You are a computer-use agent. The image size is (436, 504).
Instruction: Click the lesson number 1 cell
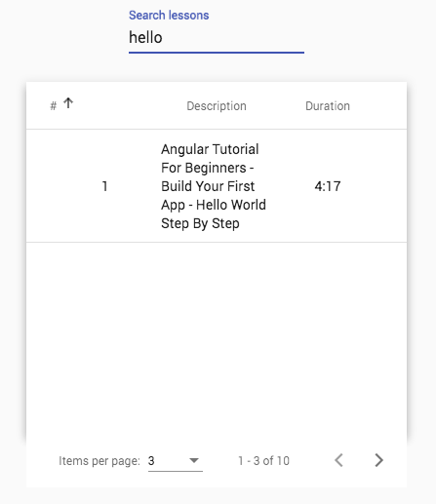point(104,186)
